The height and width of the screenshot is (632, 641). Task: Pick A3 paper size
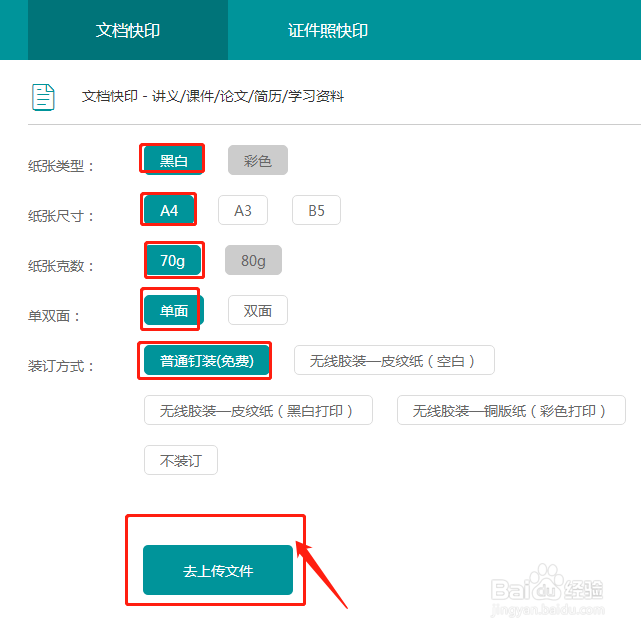[243, 210]
